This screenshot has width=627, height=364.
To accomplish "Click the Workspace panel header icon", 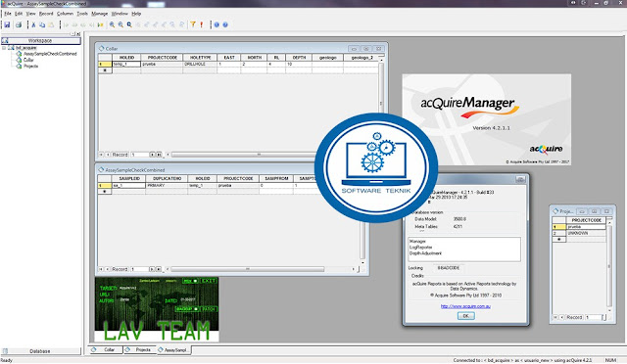I will click(x=5, y=41).
